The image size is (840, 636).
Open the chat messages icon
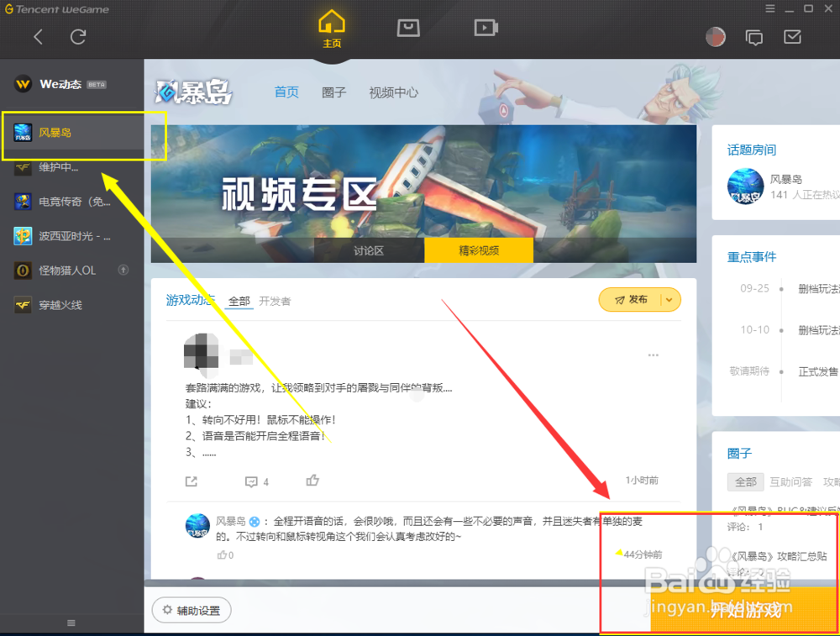754,38
